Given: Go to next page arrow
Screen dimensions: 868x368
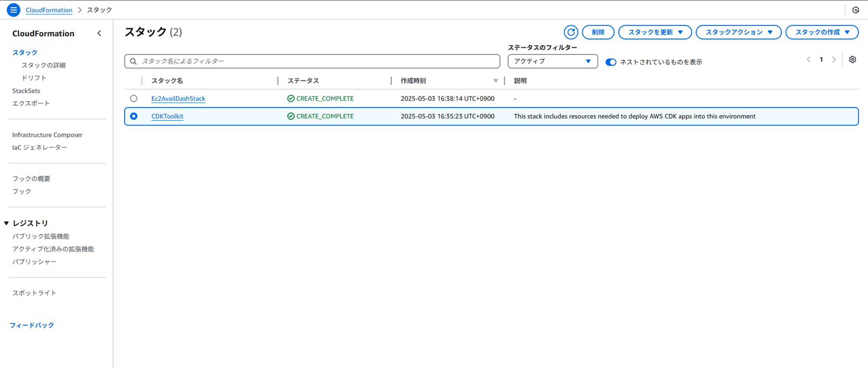Looking at the screenshot, I should (x=834, y=59).
